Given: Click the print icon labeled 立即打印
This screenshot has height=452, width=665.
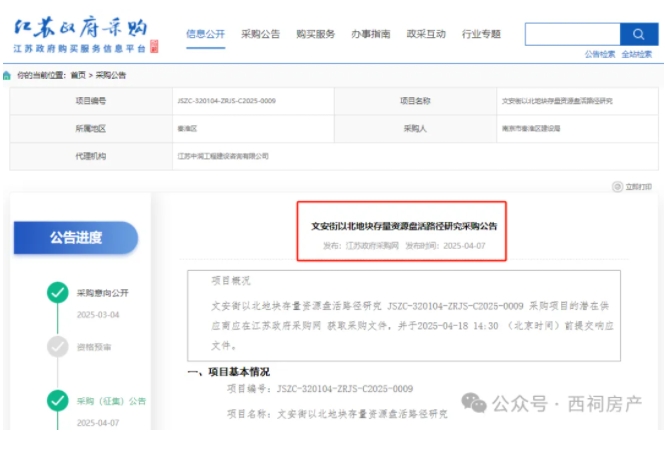Looking at the screenshot, I should click(617, 187).
